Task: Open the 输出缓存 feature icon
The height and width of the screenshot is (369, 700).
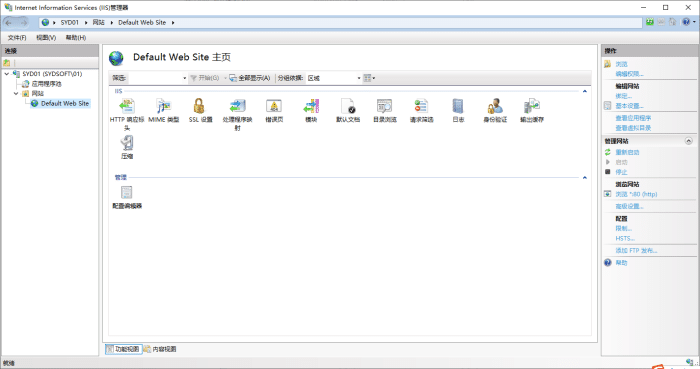Action: click(x=532, y=111)
